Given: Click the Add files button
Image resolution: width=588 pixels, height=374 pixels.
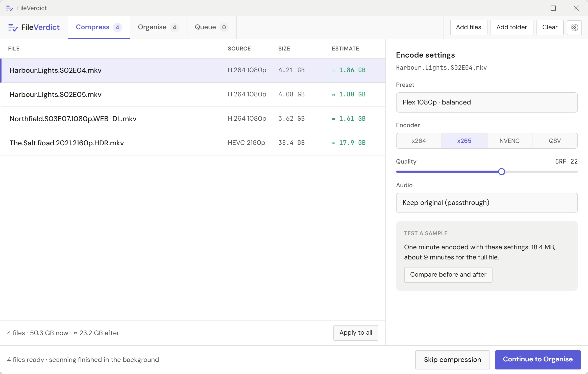Looking at the screenshot, I should click(x=469, y=27).
